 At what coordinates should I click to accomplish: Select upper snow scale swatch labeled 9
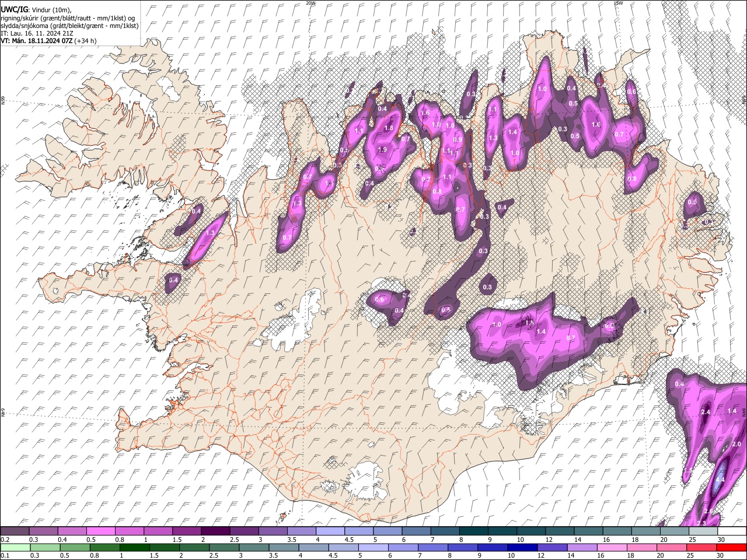pos(502,531)
